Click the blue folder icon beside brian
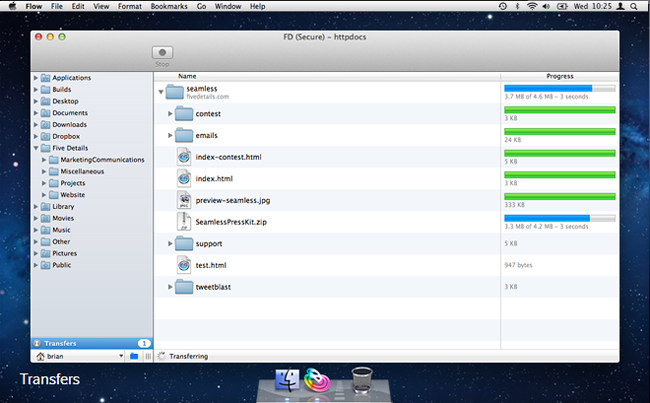The image size is (650, 403). [134, 356]
